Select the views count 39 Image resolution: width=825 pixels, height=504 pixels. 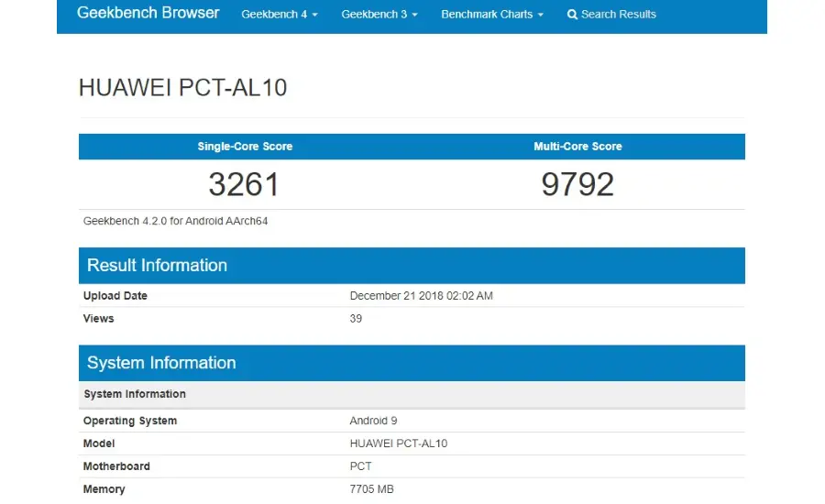point(356,318)
